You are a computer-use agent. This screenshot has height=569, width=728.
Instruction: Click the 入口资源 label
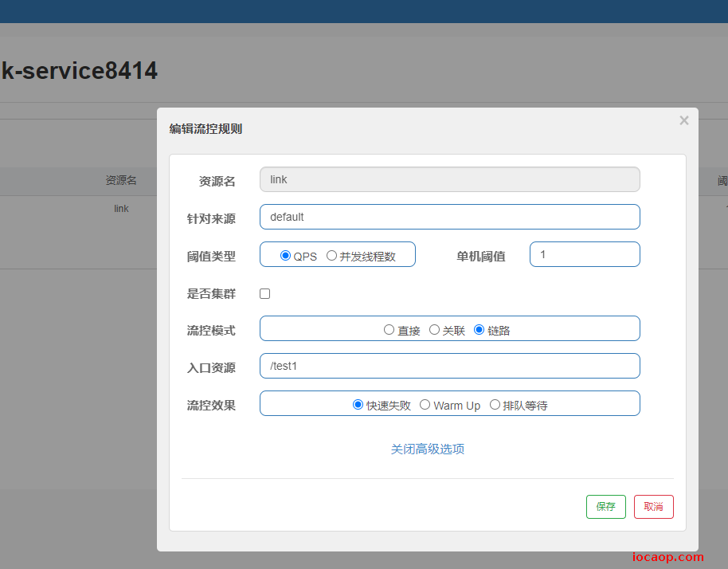coord(211,368)
